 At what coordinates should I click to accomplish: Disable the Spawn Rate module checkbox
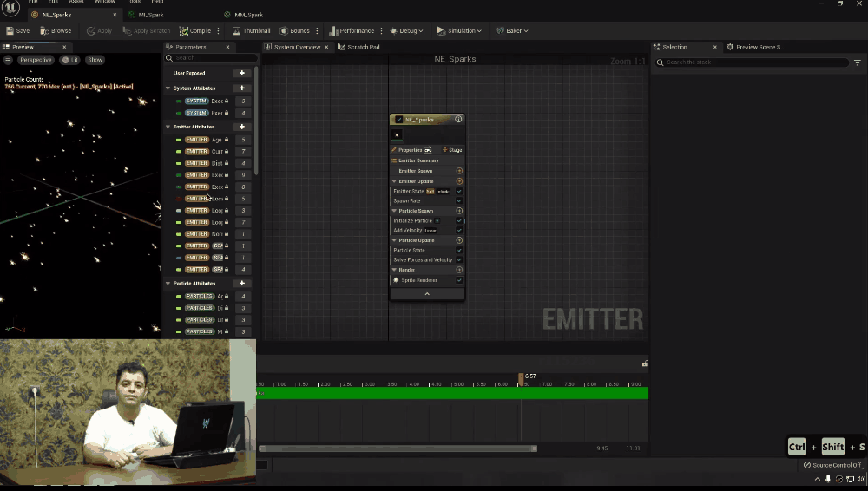pyautogui.click(x=459, y=200)
